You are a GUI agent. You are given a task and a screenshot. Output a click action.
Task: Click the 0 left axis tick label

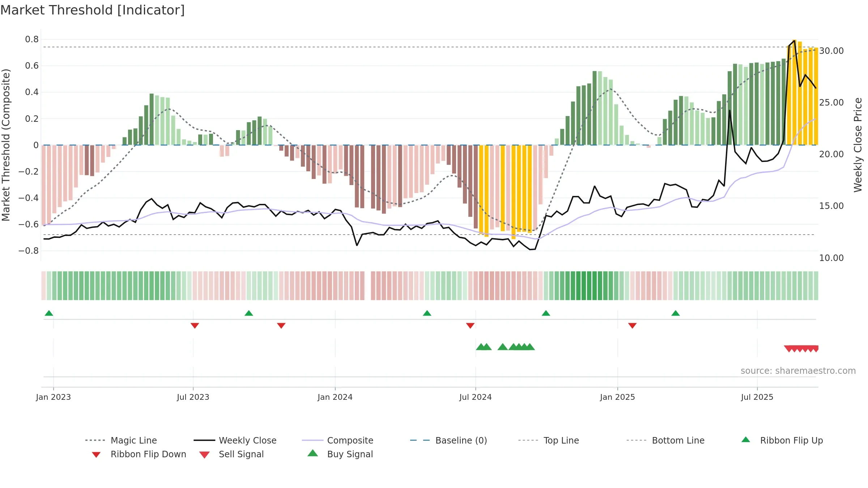pos(36,145)
